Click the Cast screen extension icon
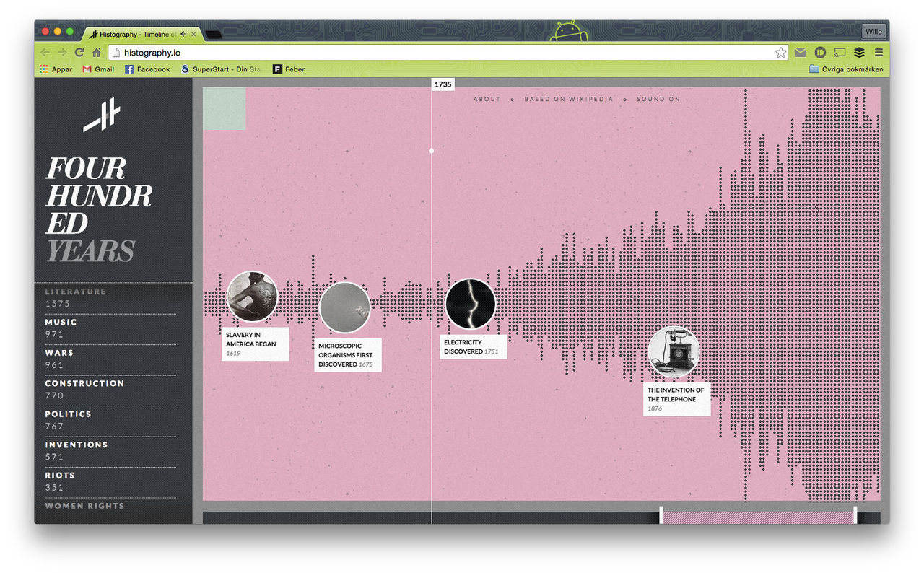Viewport: 924px width, 573px height. tap(840, 53)
